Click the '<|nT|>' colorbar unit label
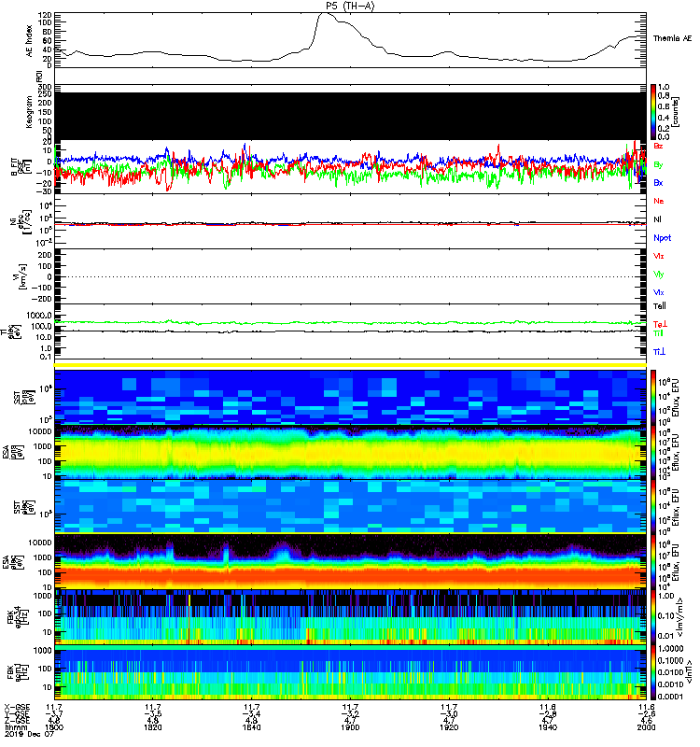The image size is (700, 747). pyautogui.click(x=688, y=672)
